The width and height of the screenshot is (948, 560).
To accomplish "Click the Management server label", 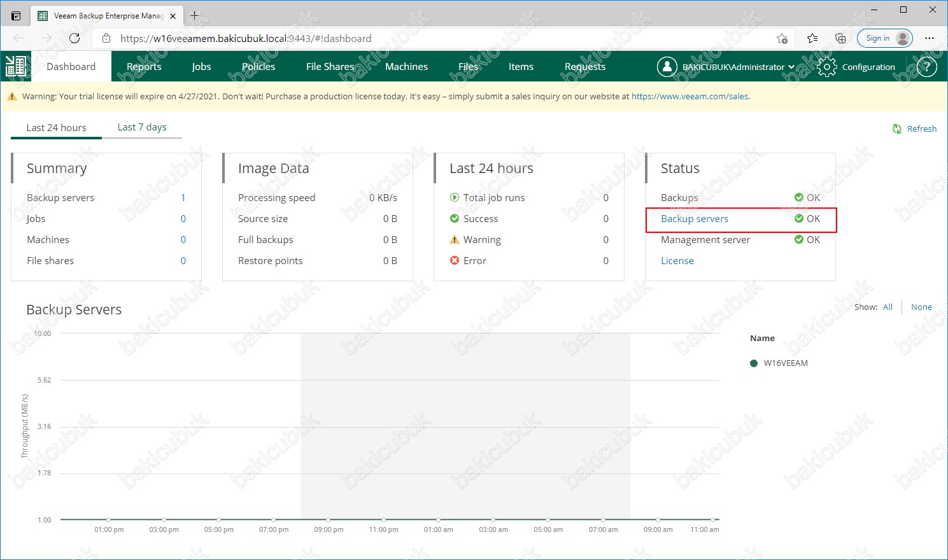I will coord(705,239).
